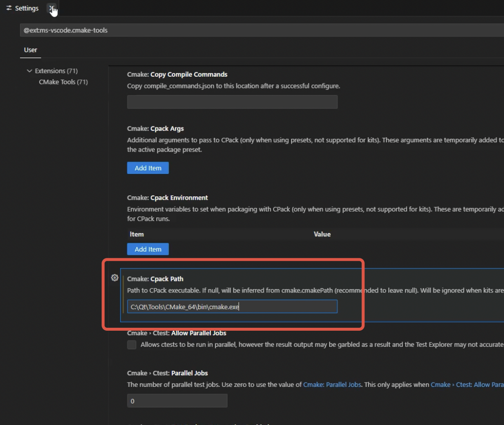Select CMake Tools (71) in the settings tree
504x425 pixels.
pyautogui.click(x=63, y=82)
